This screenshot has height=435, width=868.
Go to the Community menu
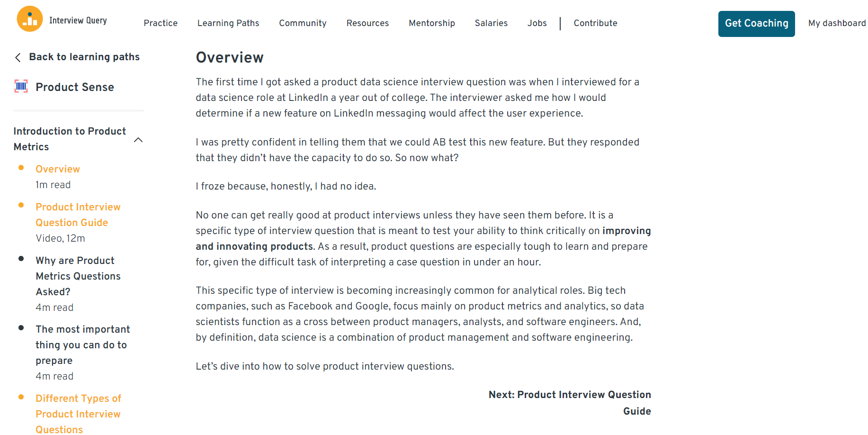click(x=303, y=23)
